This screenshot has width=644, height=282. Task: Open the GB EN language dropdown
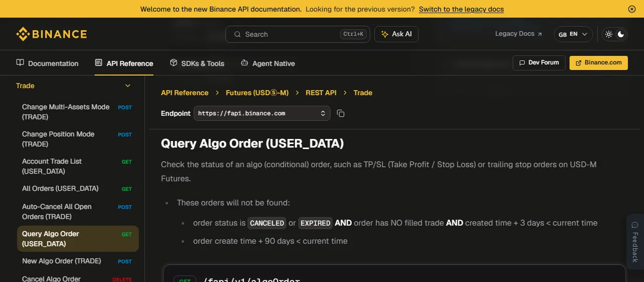click(x=573, y=34)
